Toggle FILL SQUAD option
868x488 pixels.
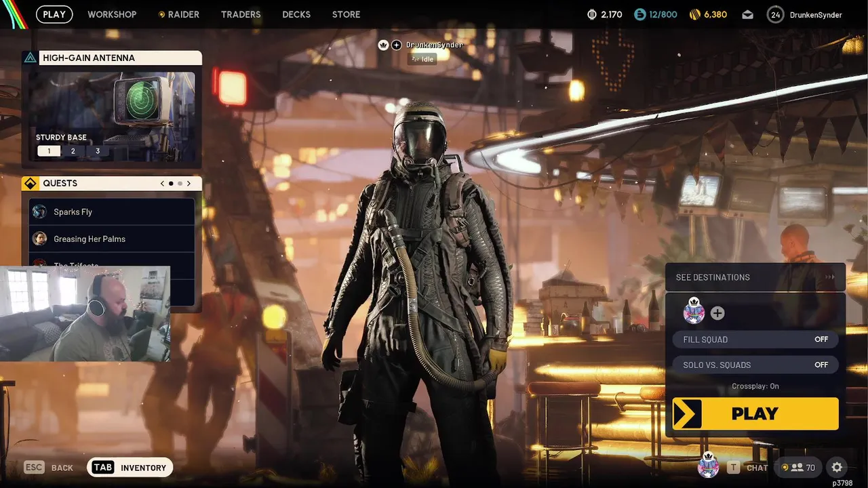point(755,340)
